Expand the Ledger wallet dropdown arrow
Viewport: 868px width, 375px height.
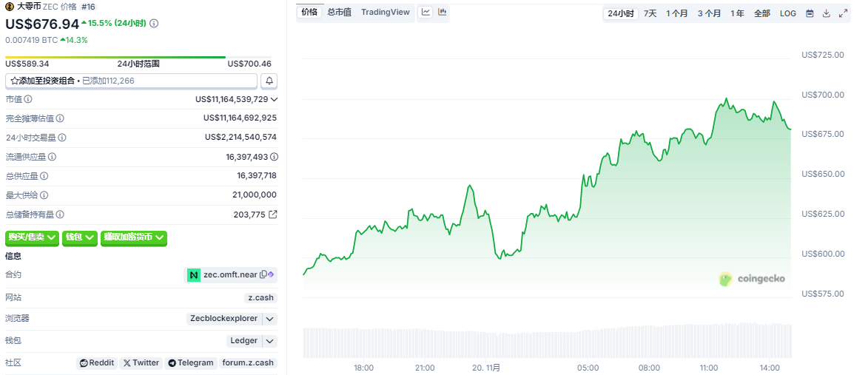(270, 341)
